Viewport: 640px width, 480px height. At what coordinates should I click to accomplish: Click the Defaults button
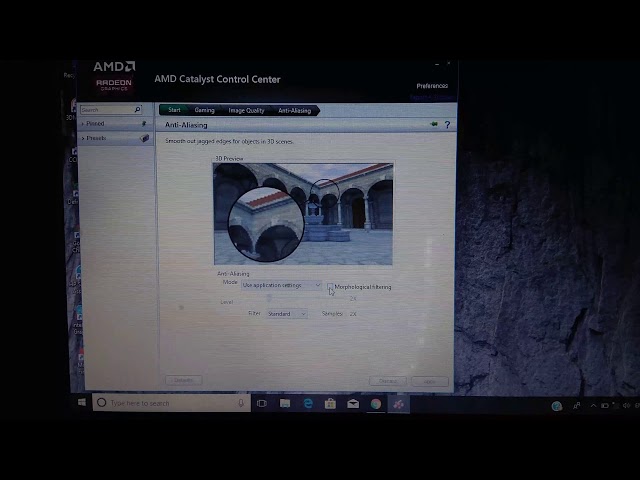point(184,380)
